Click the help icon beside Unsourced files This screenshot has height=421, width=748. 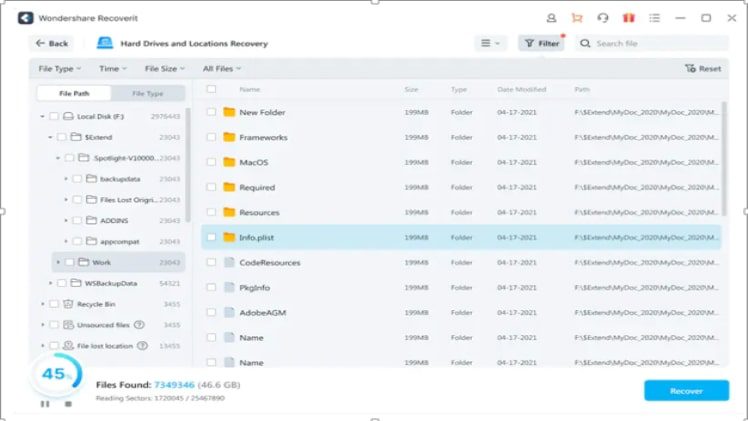click(139, 325)
